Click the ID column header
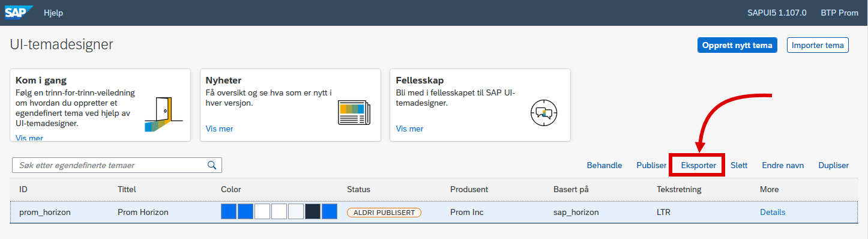868x239 pixels. click(x=23, y=189)
